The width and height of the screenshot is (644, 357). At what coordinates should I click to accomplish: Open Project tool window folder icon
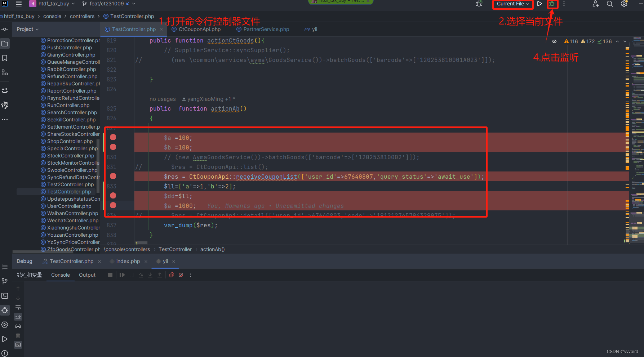(5, 44)
